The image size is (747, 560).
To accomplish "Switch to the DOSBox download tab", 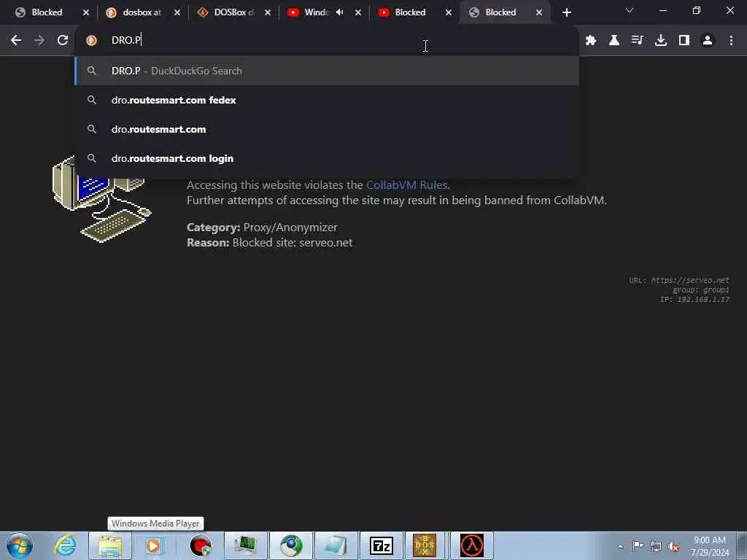I will click(233, 12).
